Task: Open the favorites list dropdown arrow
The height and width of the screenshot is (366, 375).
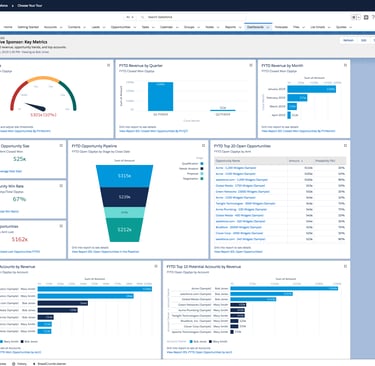Action: (x=359, y=17)
